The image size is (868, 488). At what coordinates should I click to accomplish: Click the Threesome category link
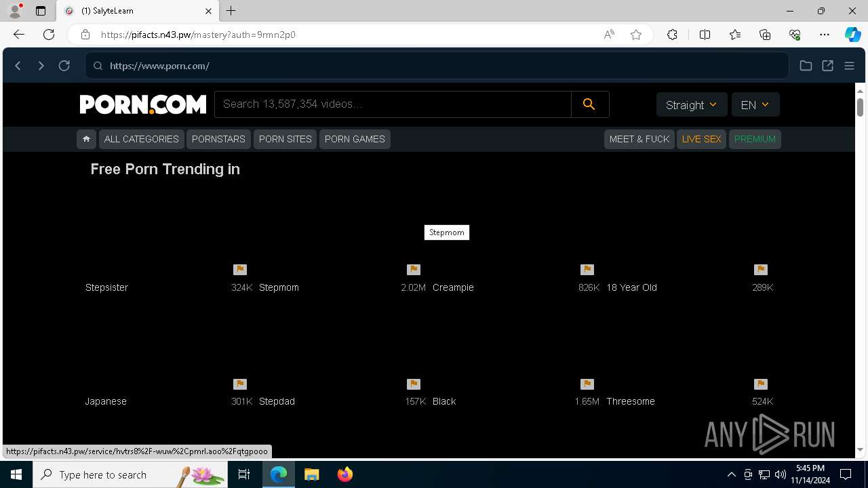631,401
